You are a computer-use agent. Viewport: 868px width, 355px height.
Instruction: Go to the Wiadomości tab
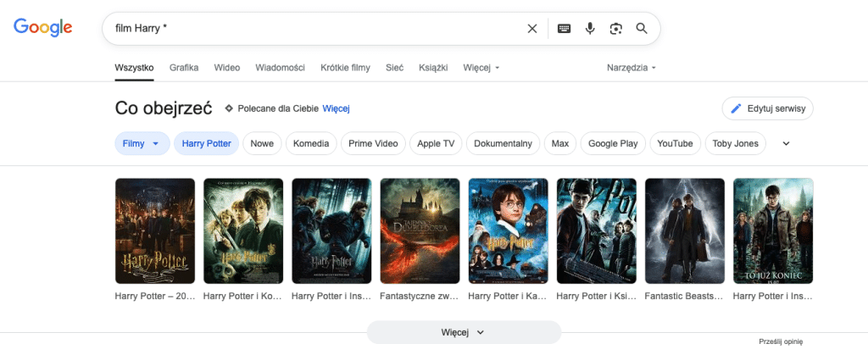point(280,68)
